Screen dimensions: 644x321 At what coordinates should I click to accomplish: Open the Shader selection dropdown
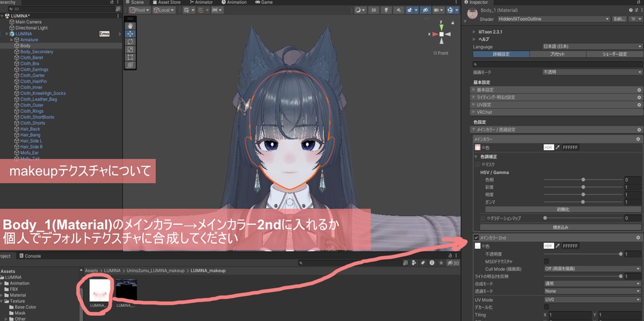553,19
